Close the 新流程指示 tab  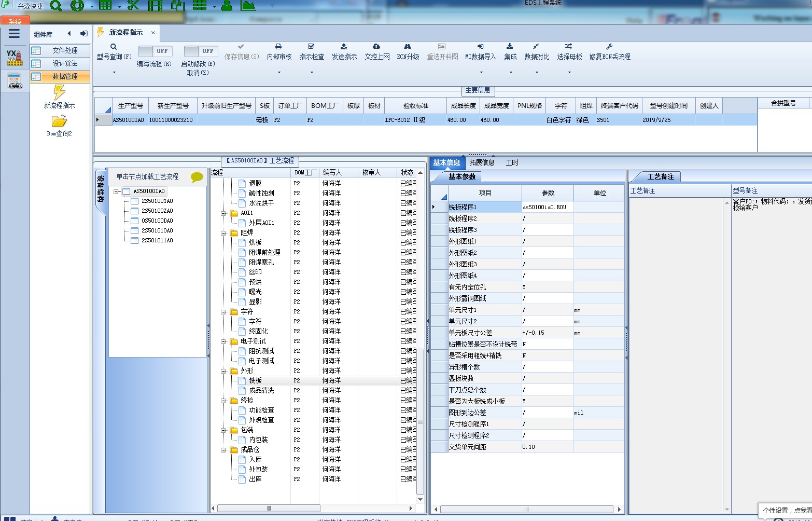coord(153,33)
